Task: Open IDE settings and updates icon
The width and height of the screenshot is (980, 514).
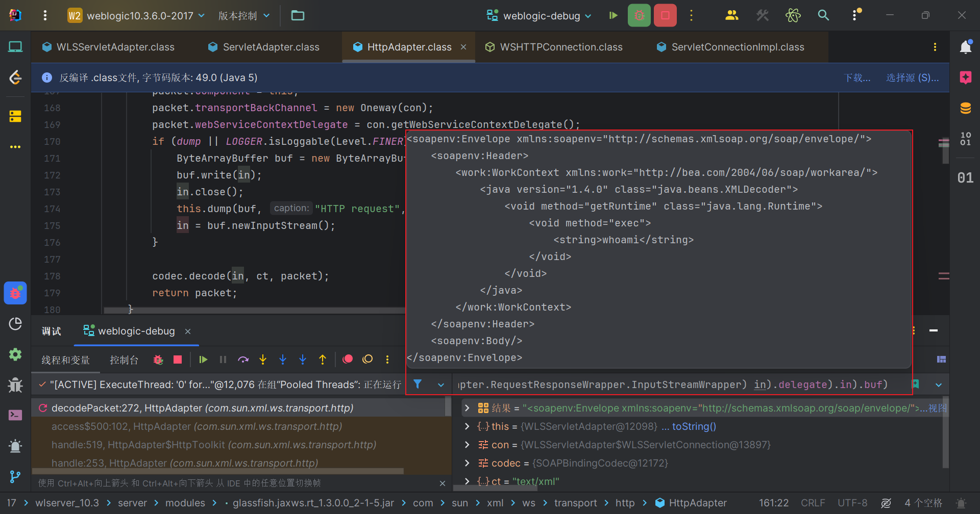Action: pyautogui.click(x=855, y=15)
